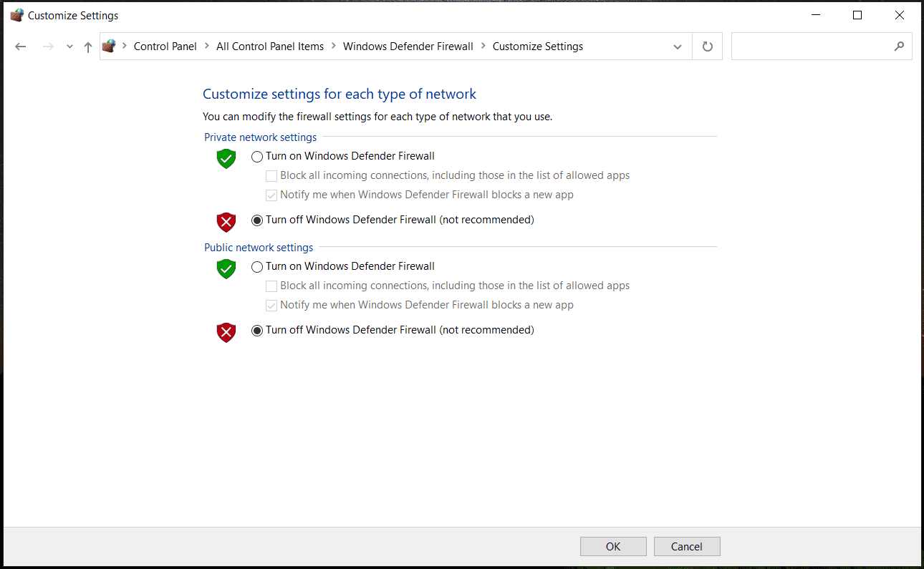Screen dimensions: 924x569
Task: Navigate to Windows Defender Firewall breadcrumb
Action: pyautogui.click(x=408, y=46)
